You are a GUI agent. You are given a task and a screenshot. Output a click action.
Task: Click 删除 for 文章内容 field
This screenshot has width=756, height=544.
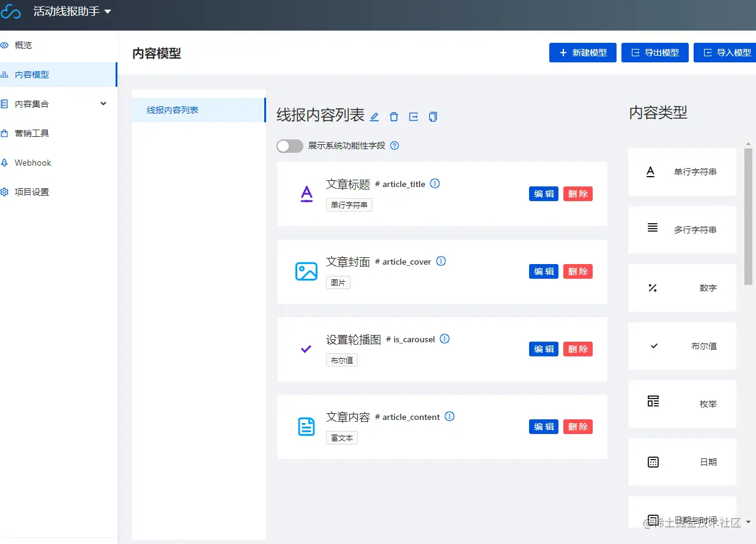click(x=578, y=427)
